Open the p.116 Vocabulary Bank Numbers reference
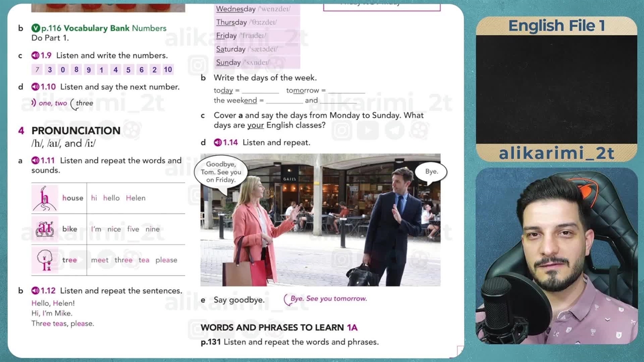The image size is (644, 362). tap(104, 28)
